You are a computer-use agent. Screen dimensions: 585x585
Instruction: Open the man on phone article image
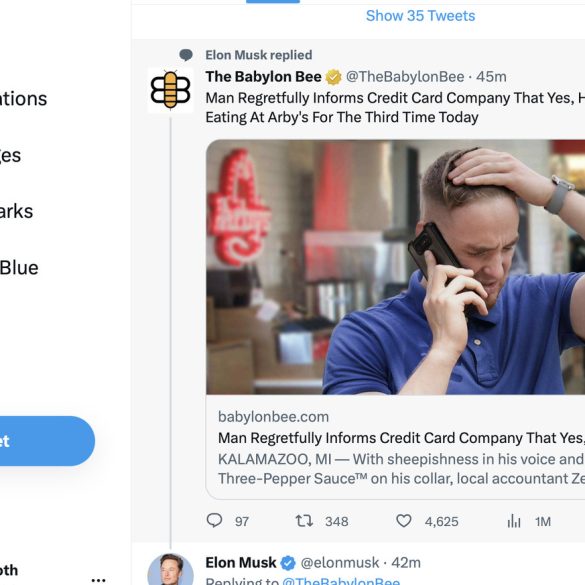(x=395, y=267)
